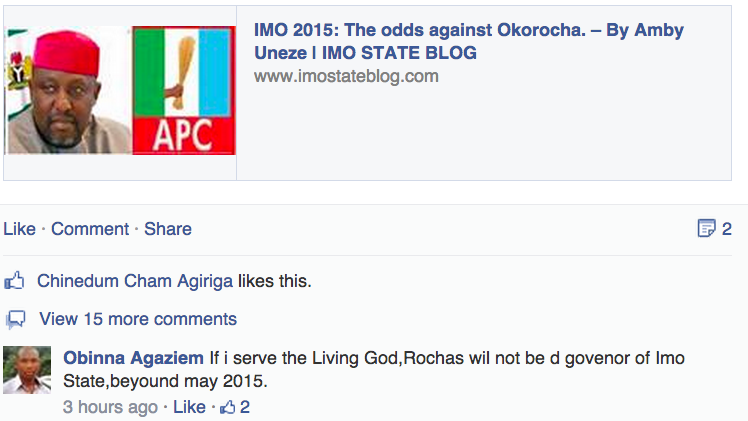Like the IMO 2015 post
The width and height of the screenshot is (748, 421).
pos(19,229)
